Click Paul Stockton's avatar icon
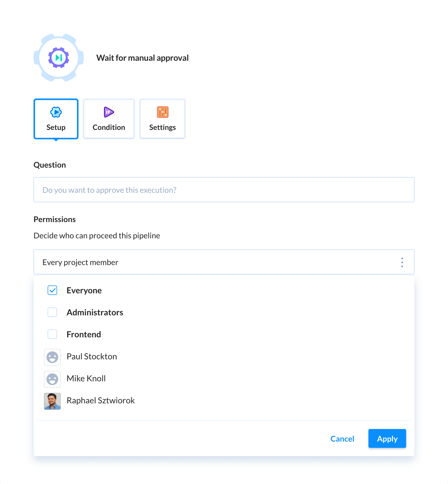Screen dimensions: 448x484 coord(52,357)
